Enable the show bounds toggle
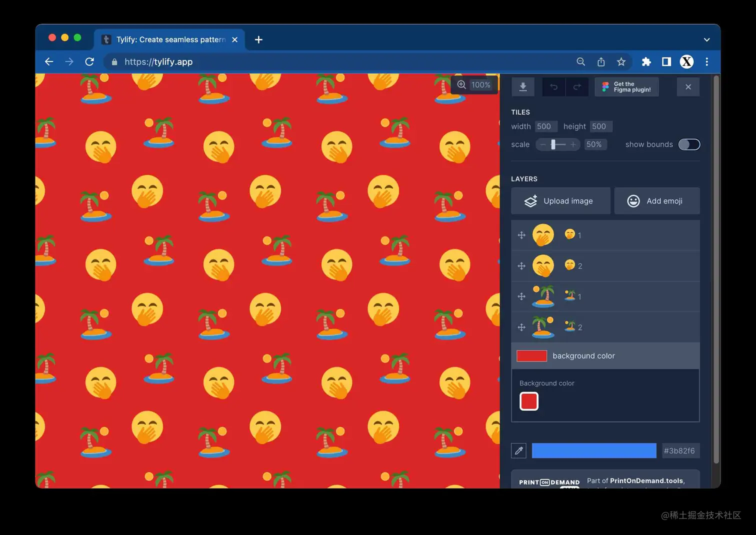 pyautogui.click(x=689, y=144)
